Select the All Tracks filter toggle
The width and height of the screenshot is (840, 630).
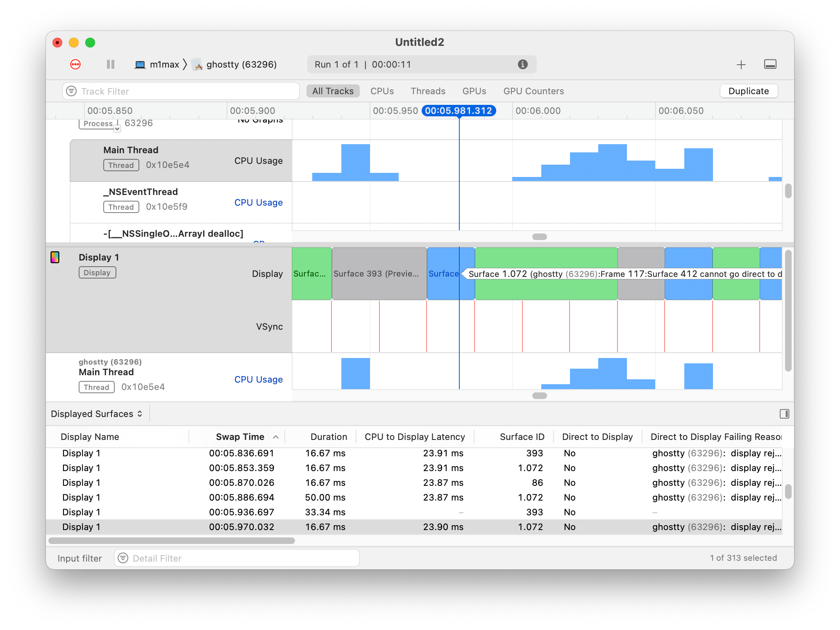(x=333, y=91)
